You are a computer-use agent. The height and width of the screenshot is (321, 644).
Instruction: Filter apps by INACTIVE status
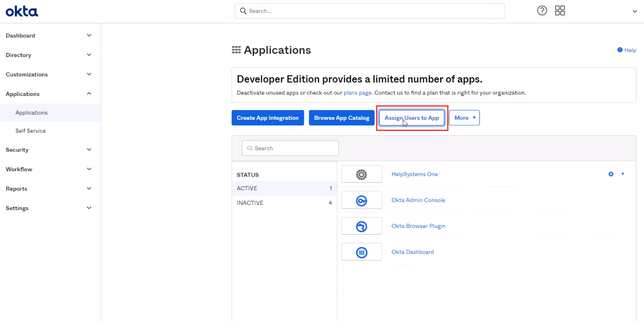250,203
